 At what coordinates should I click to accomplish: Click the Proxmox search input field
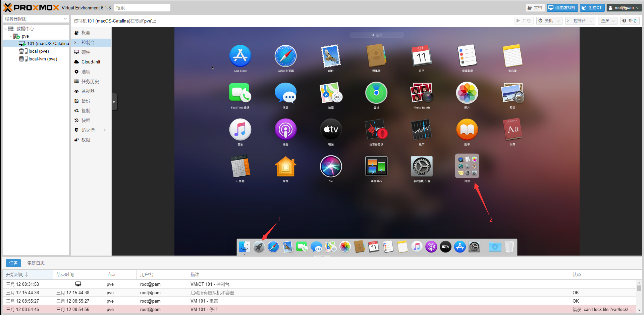click(142, 8)
